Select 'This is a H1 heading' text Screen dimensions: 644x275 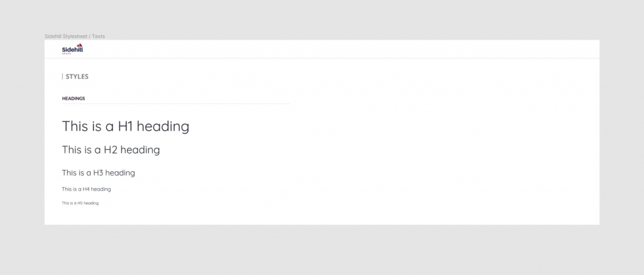pos(126,126)
